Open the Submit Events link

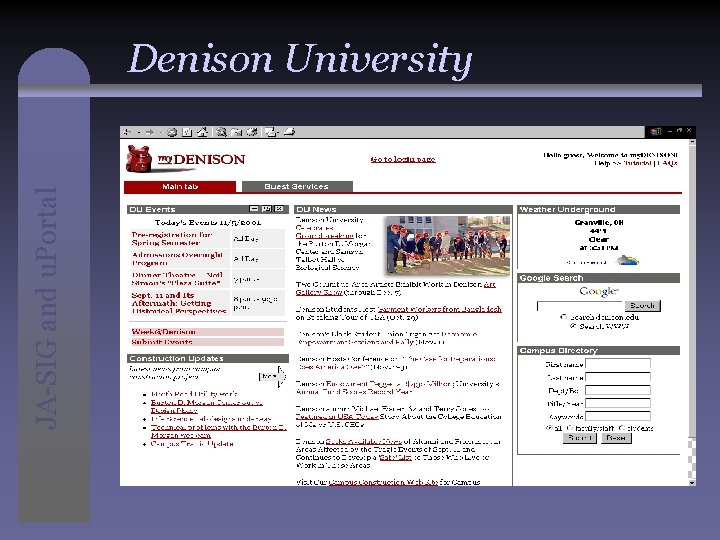point(162,342)
